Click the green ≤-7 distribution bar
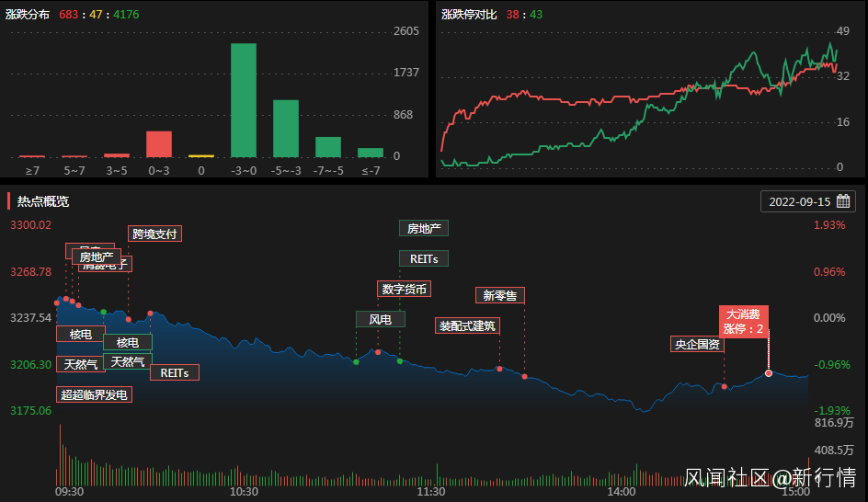Screen dimensions: 868x502 [x=371, y=153]
